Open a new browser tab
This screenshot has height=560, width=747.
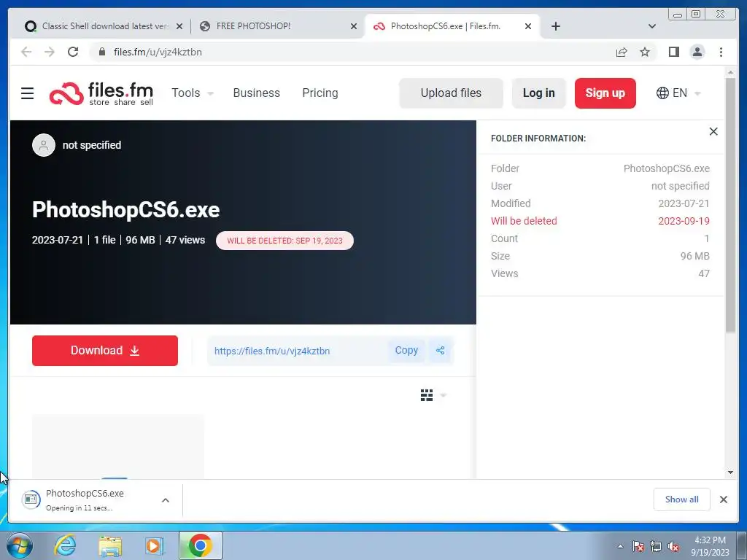pyautogui.click(x=555, y=27)
